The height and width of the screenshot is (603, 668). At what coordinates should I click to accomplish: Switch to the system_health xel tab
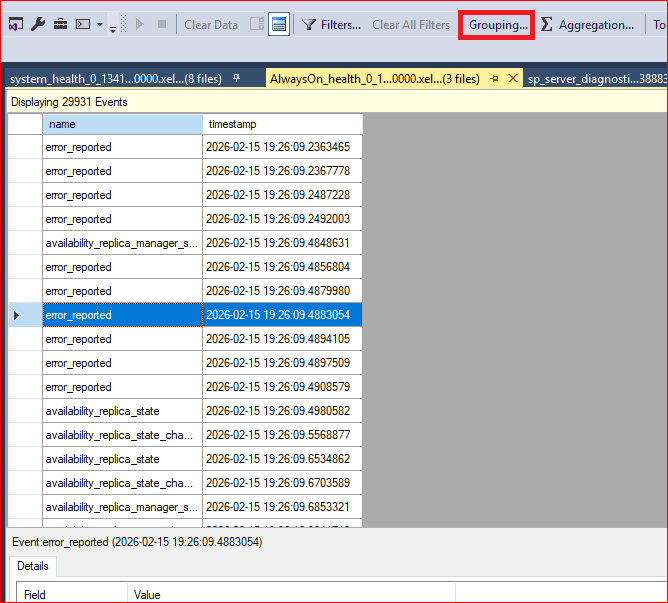click(115, 78)
